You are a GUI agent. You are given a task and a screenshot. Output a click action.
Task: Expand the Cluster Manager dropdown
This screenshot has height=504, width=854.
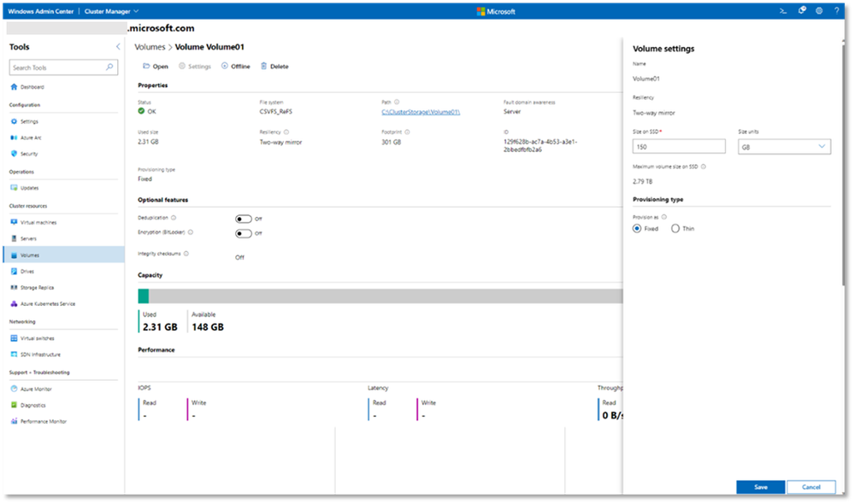coord(112,11)
